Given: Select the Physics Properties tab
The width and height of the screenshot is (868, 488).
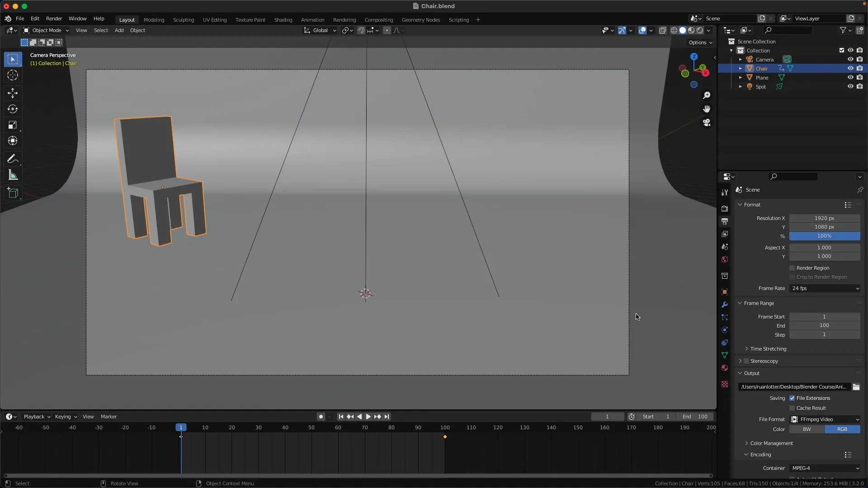Looking at the screenshot, I should 725,330.
